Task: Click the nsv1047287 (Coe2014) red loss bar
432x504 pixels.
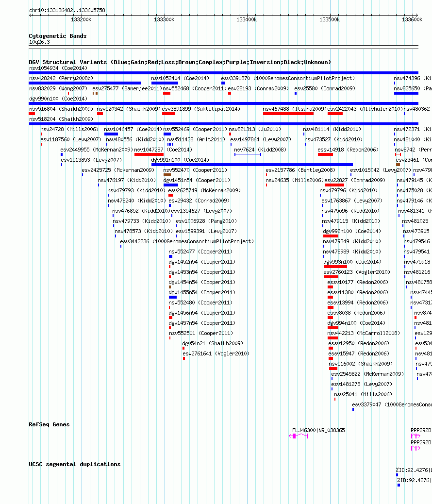Action: pyautogui.click(x=149, y=154)
